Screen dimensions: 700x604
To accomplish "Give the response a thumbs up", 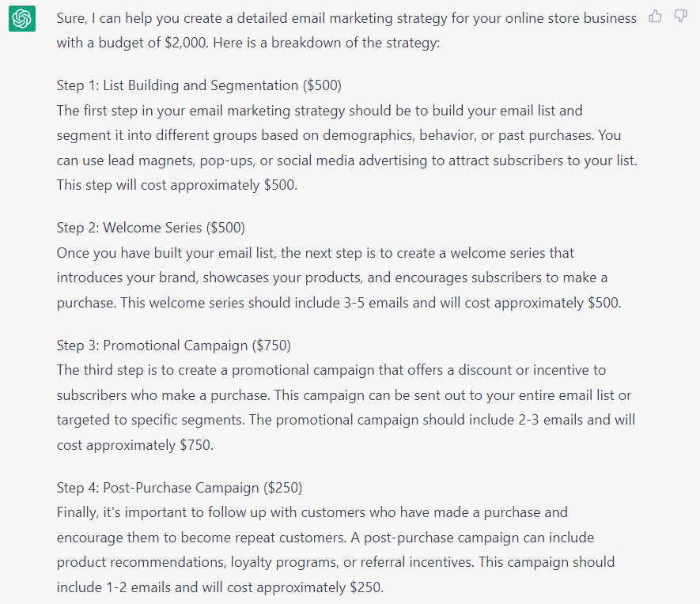I will pos(655,17).
